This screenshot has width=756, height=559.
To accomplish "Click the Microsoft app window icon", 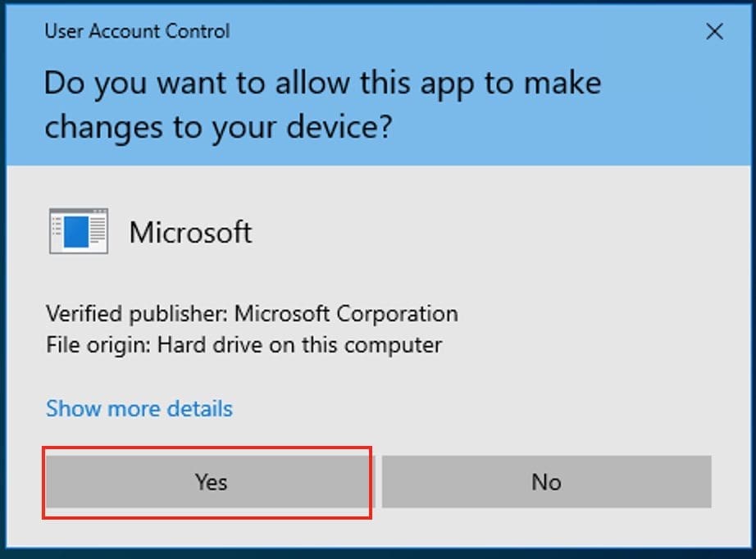I will pos(79,231).
